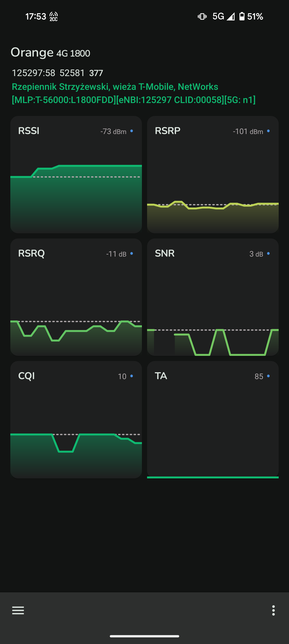The image size is (289, 644).
Task: Tap the blue dot beside RSRQ value
Action: tap(132, 253)
